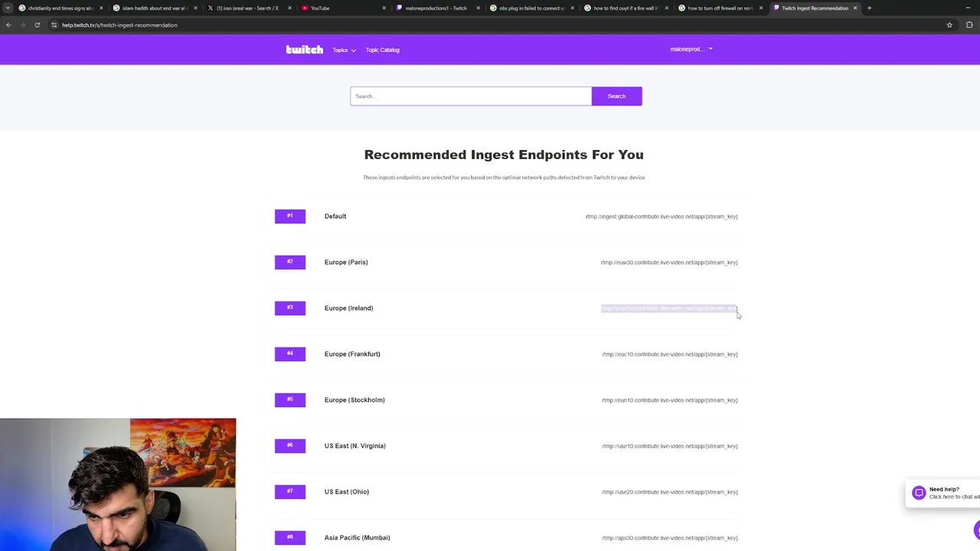The image size is (980, 551).
Task: Click the Europe (Stockholm) label
Action: click(354, 399)
